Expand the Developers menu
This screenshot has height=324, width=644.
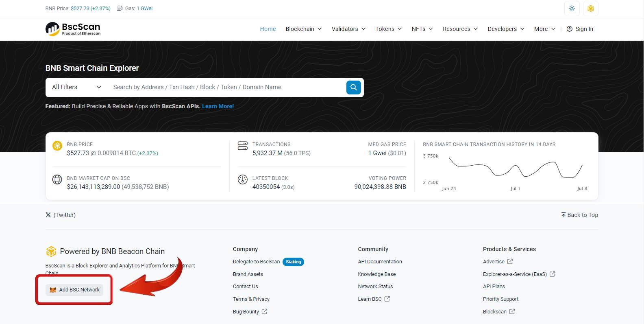click(x=506, y=29)
